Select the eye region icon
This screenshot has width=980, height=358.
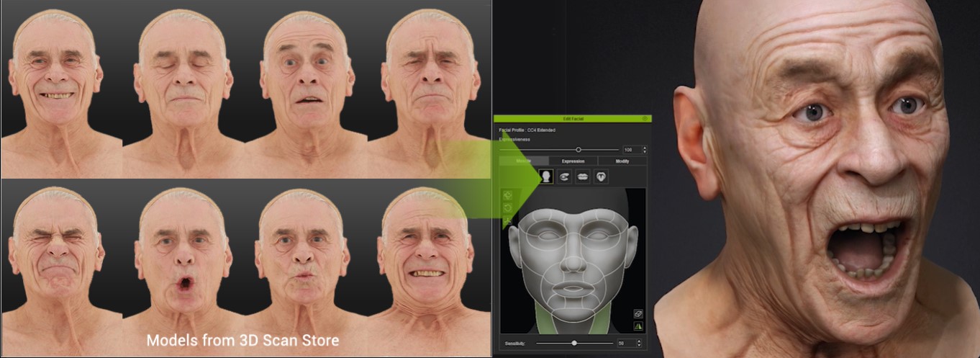point(565,176)
